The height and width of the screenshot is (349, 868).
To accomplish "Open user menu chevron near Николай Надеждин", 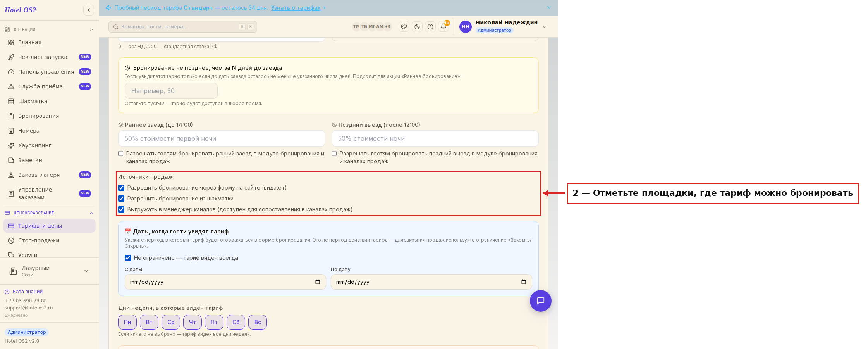I will [x=544, y=27].
